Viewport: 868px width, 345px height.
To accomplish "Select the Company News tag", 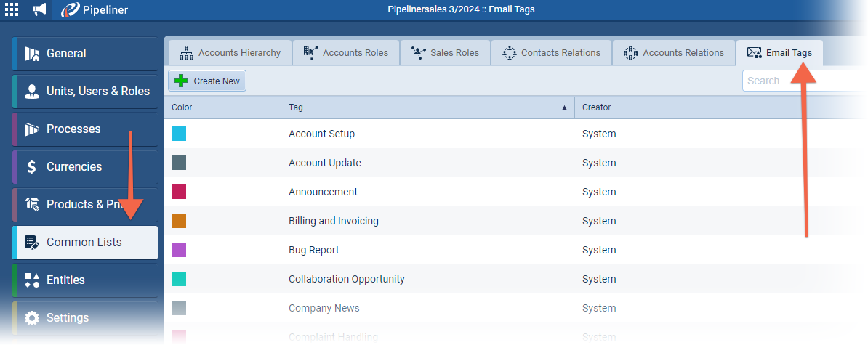I will [x=324, y=308].
